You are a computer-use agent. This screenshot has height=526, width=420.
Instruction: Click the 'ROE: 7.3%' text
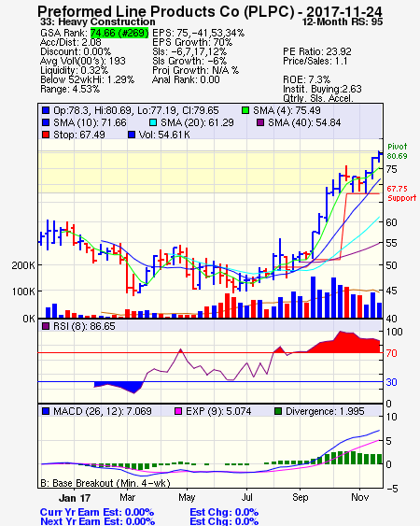[306, 79]
